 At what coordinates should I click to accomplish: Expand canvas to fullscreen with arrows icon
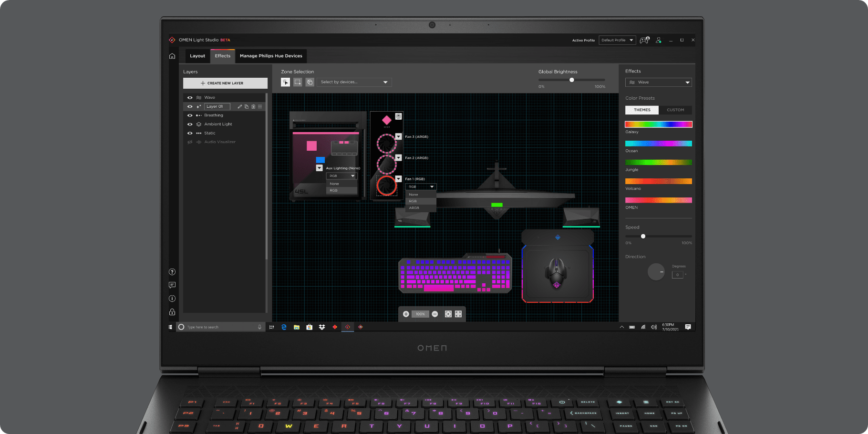pos(458,314)
